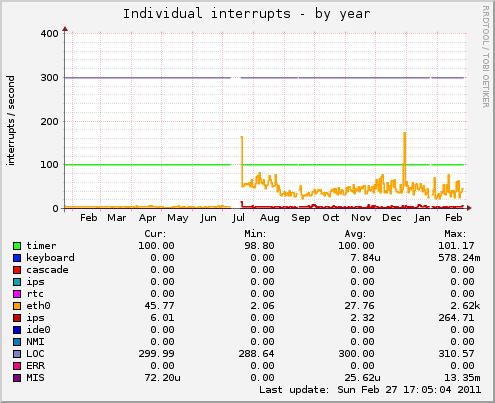Click the ips current value 6.01
Screen dimensions: 495x403
tap(162, 318)
